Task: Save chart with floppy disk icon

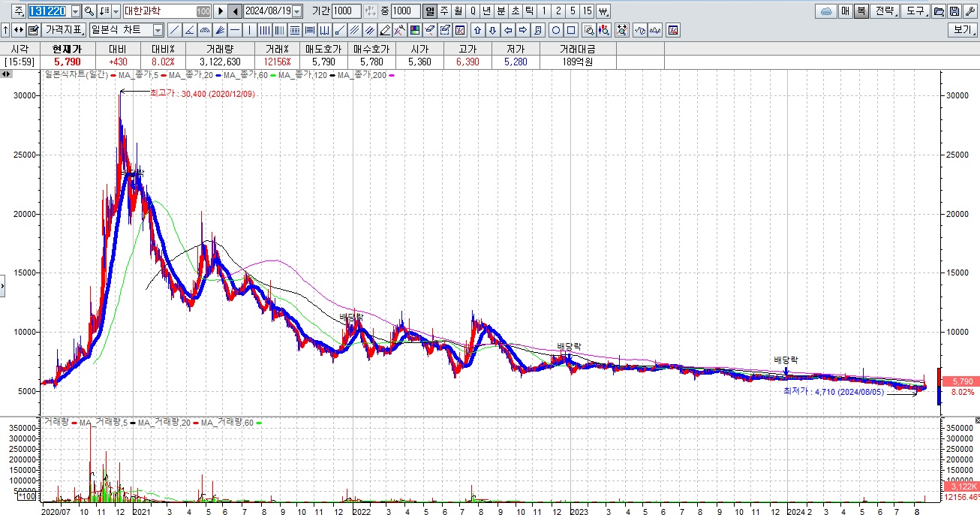Action: (x=954, y=11)
